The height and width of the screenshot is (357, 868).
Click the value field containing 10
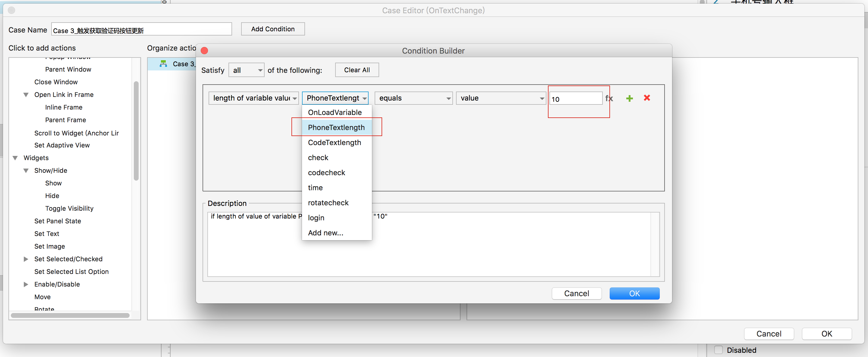(x=576, y=99)
